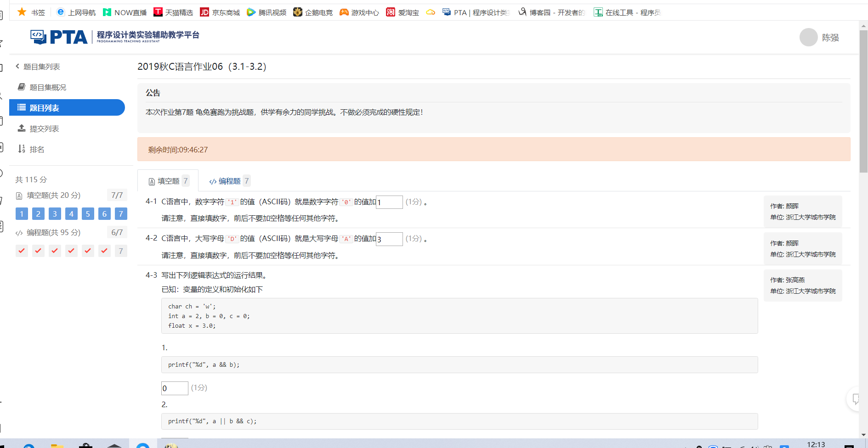Open the 京东商城 JD bookmark icon
The height and width of the screenshot is (448, 868).
tap(205, 12)
